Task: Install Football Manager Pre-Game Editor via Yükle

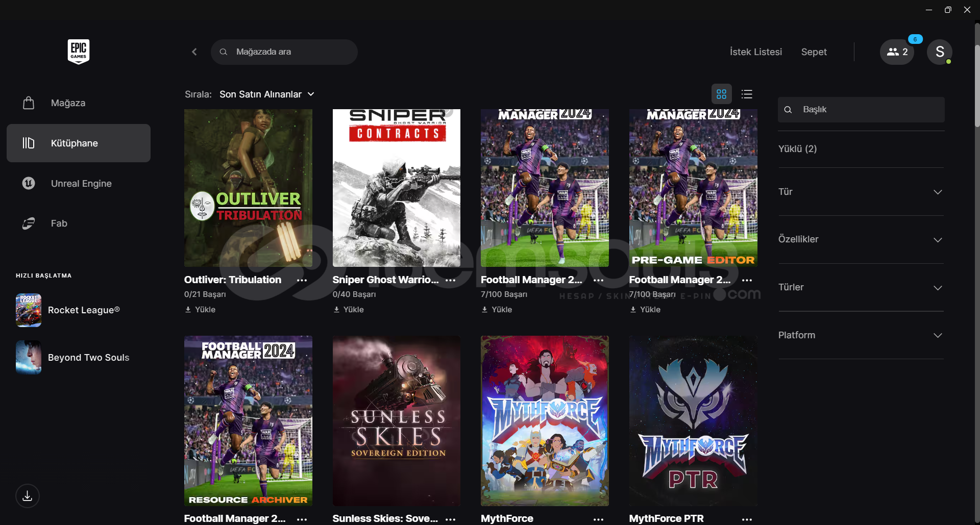Action: click(645, 310)
